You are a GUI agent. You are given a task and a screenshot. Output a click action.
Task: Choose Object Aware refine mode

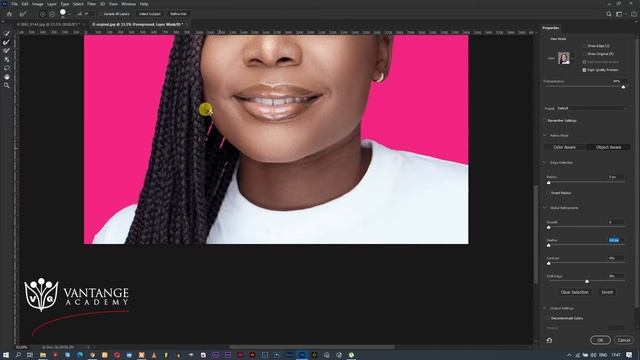click(609, 147)
